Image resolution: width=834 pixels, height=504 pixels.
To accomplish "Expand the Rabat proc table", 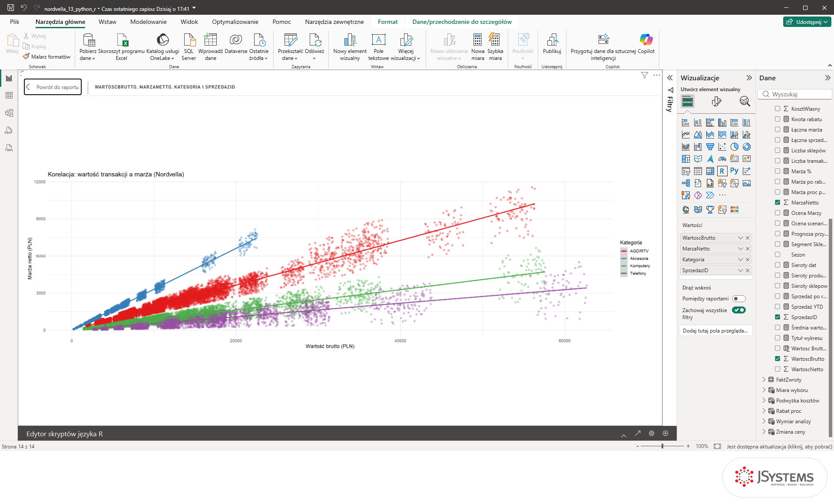I will pos(764,411).
